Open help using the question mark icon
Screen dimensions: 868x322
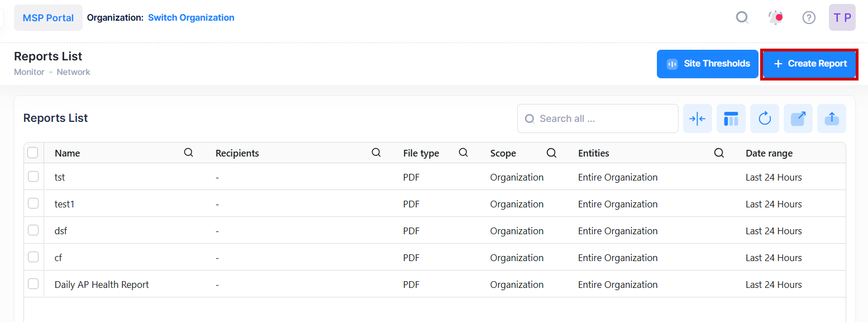coord(809,17)
